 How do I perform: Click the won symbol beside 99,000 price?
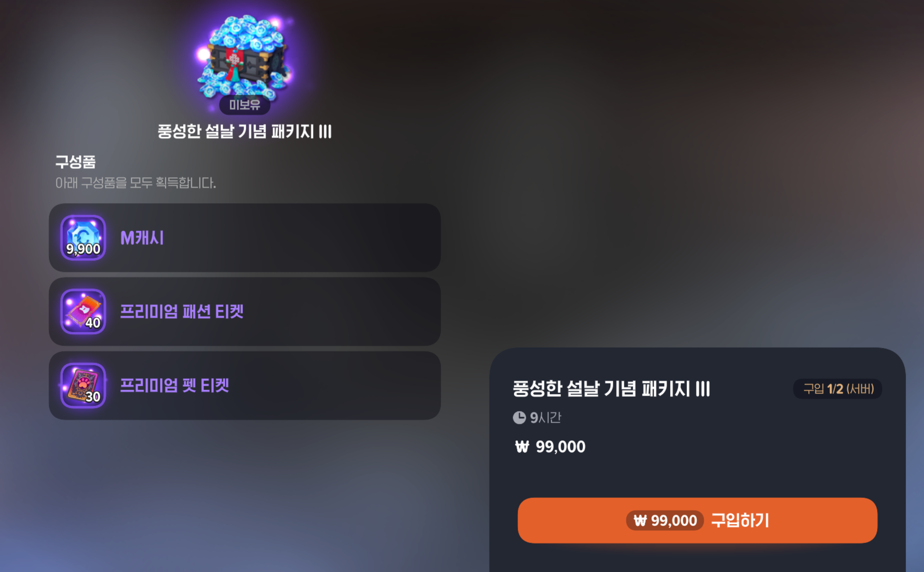[522, 447]
